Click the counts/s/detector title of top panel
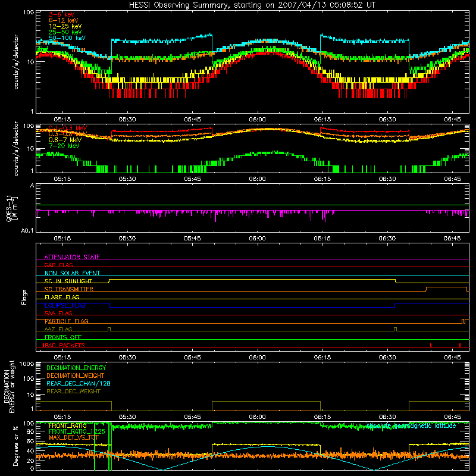This screenshot has height=476, width=476. pyautogui.click(x=16, y=62)
